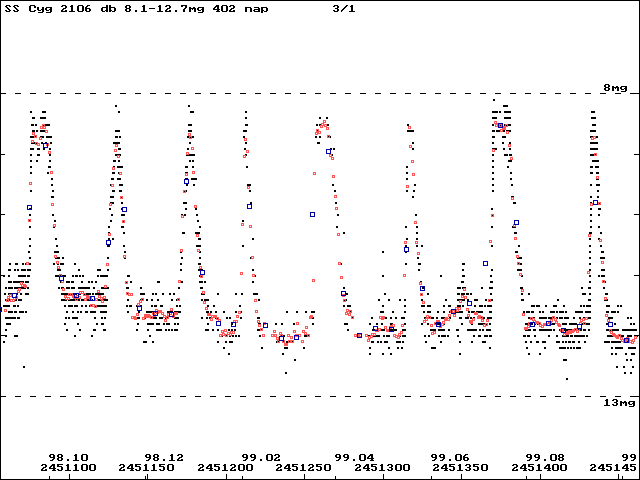
Task: Click the "db" label in the header
Action: [x=107, y=9]
